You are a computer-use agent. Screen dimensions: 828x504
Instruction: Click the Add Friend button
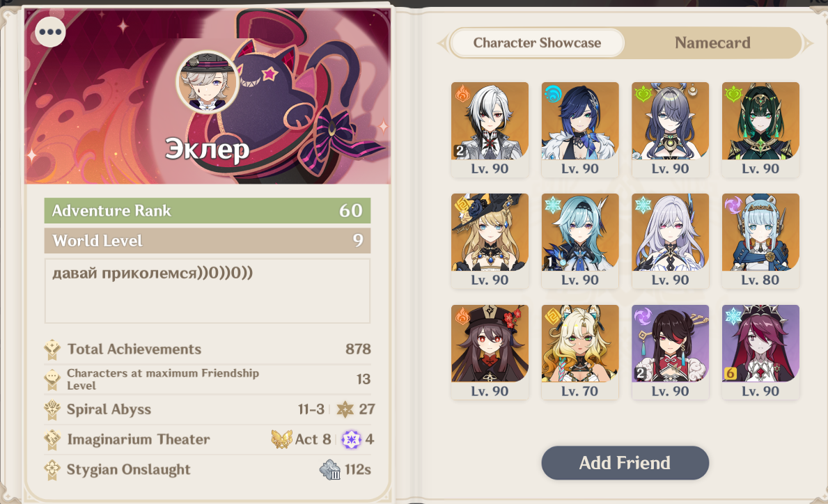[x=625, y=463]
